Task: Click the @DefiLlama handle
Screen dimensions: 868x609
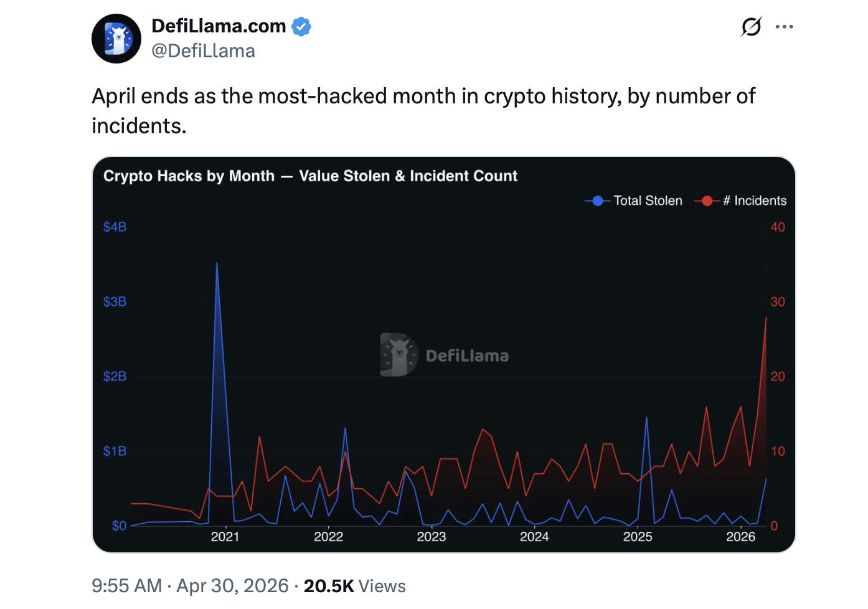Action: pos(204,50)
